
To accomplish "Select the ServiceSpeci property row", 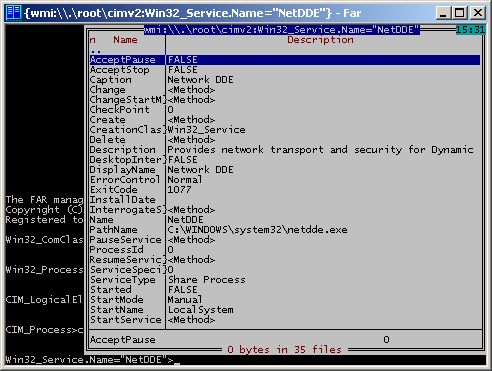I will coord(285,270).
